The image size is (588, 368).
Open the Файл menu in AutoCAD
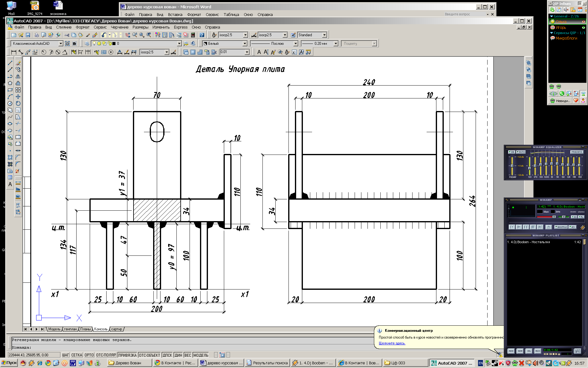point(19,27)
